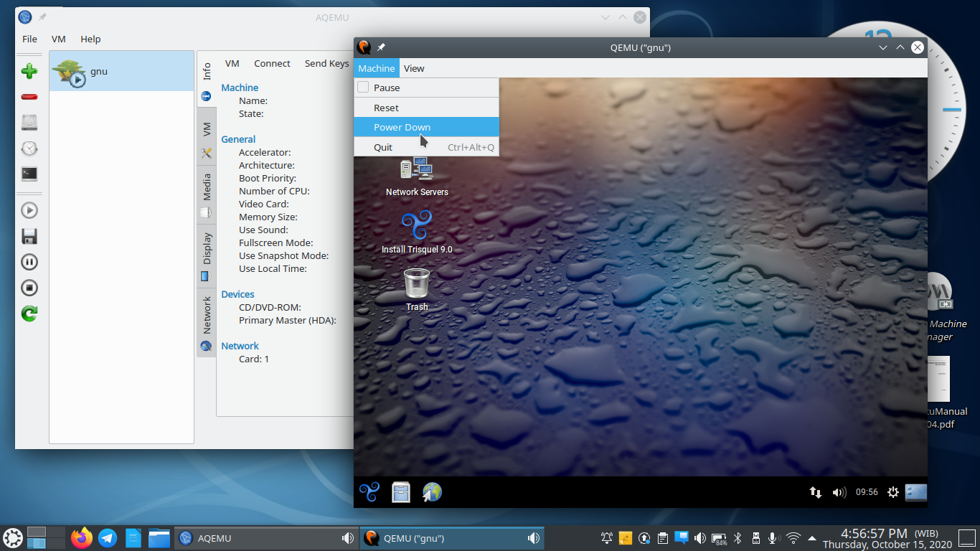The height and width of the screenshot is (551, 980).
Task: Open Bluetooth settings in the system tray
Action: 738,538
